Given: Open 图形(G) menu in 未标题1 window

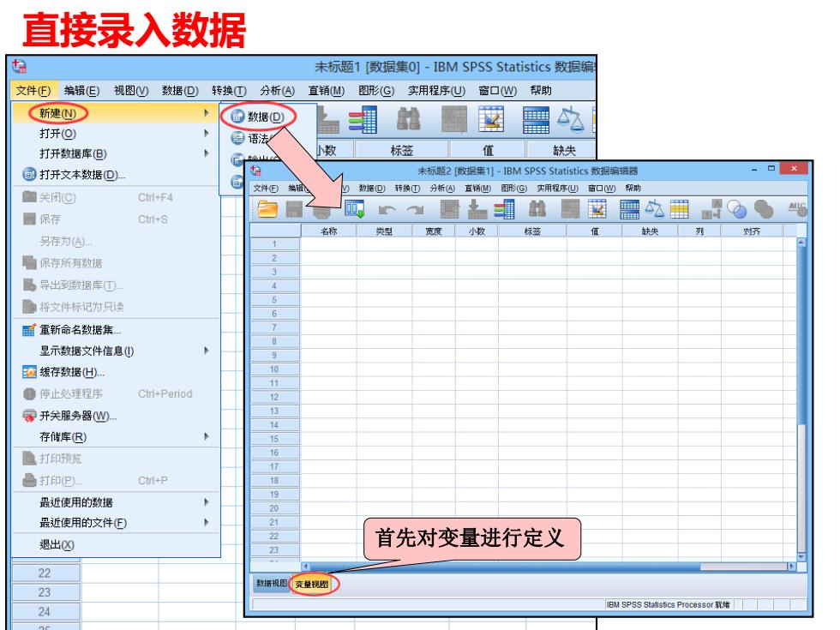Looking at the screenshot, I should pos(376,91).
